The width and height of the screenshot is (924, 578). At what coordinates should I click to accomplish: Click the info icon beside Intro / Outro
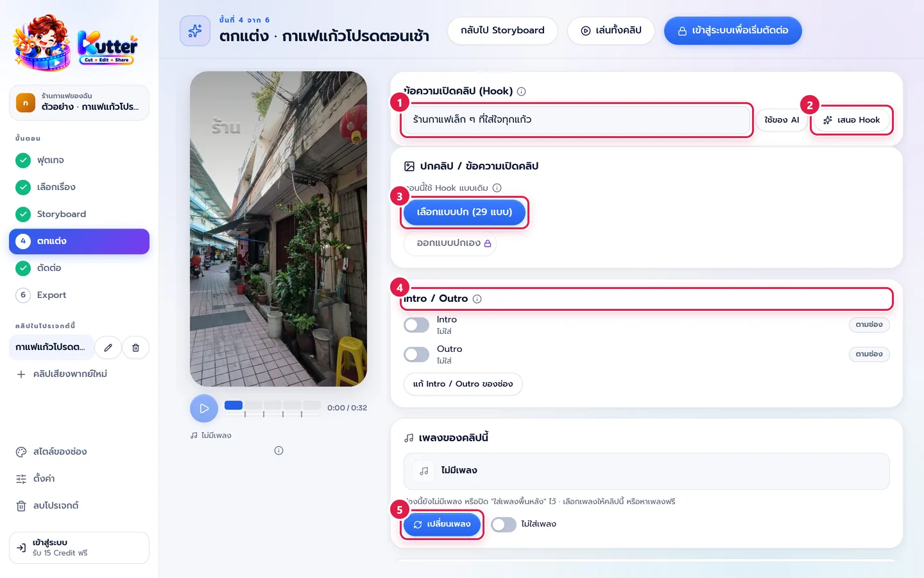coord(477,299)
